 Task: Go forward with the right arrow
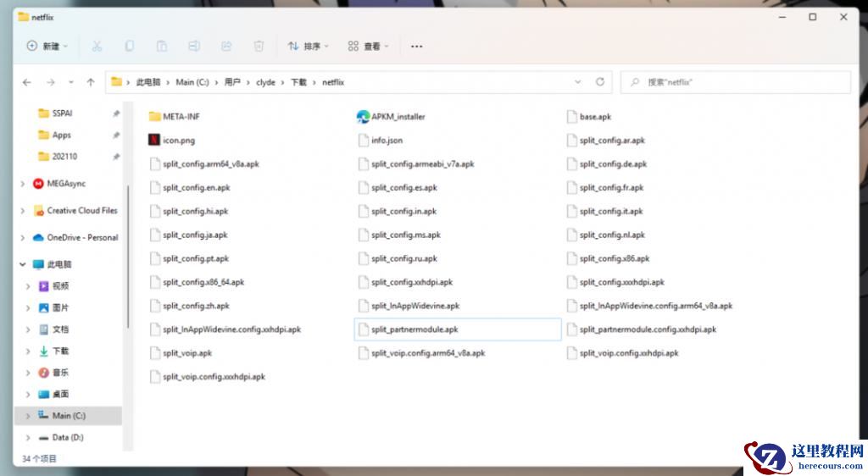[51, 82]
